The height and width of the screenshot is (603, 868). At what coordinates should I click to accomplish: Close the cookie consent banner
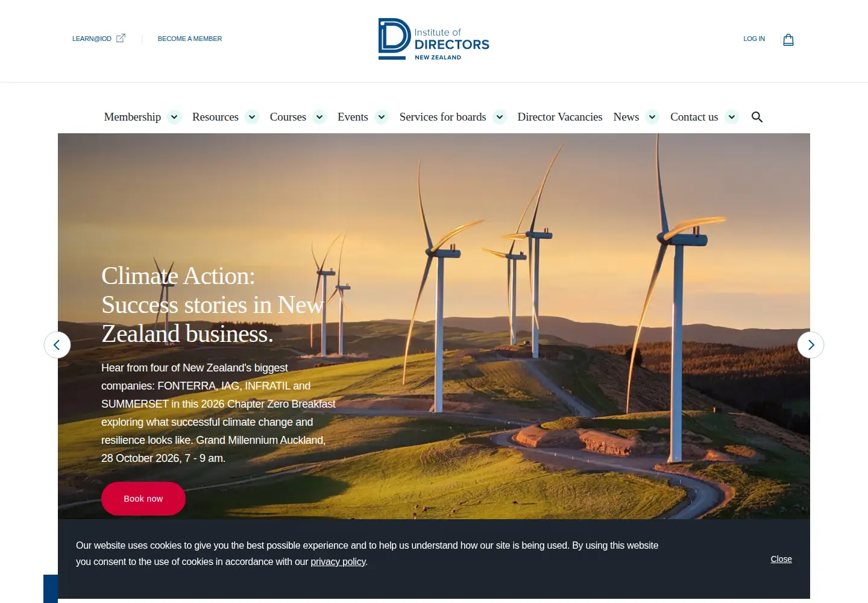pyautogui.click(x=781, y=559)
